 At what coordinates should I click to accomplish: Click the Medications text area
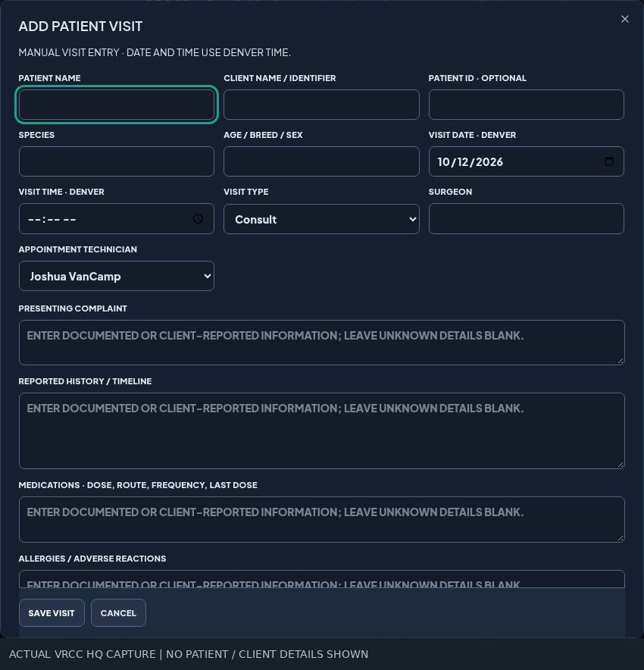[x=321, y=520]
